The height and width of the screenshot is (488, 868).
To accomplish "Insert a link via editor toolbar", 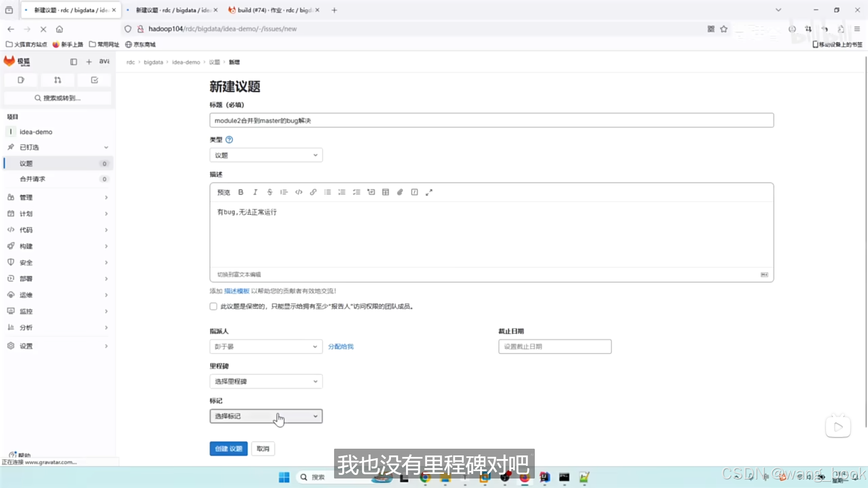I will click(313, 192).
